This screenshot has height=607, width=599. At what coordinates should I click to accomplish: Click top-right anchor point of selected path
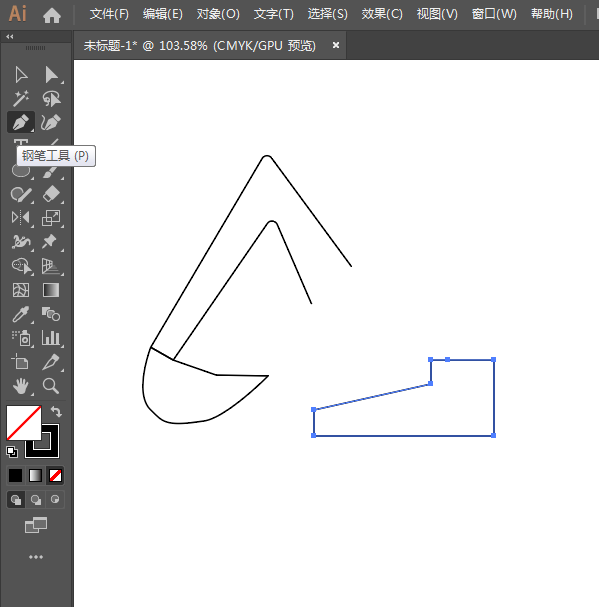(x=493, y=360)
